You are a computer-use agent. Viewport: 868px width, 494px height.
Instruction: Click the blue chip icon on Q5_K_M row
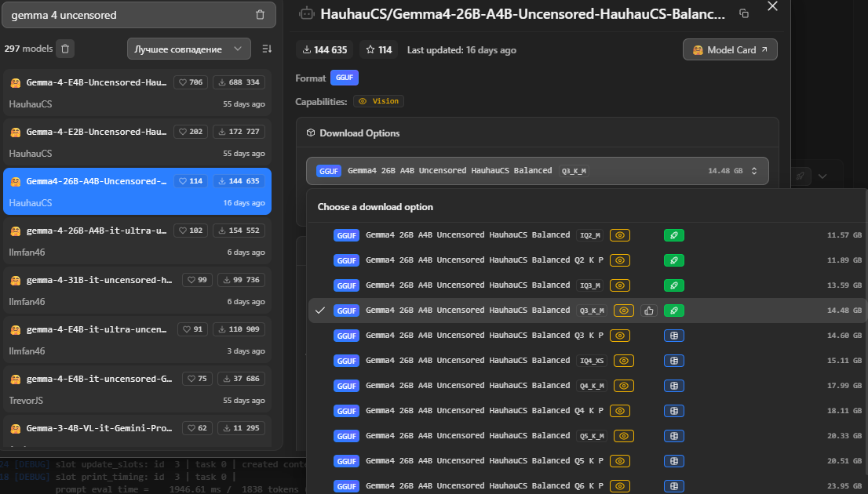click(673, 436)
